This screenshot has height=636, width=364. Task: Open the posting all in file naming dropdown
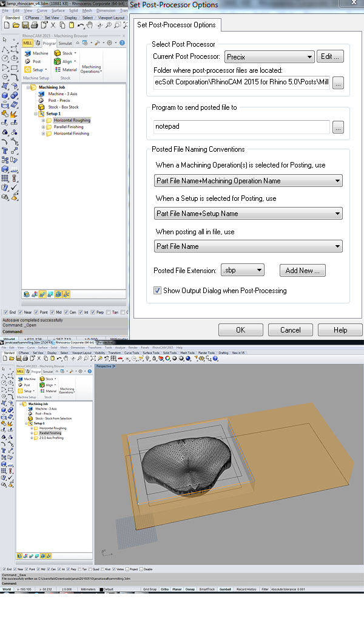pyautogui.click(x=248, y=246)
